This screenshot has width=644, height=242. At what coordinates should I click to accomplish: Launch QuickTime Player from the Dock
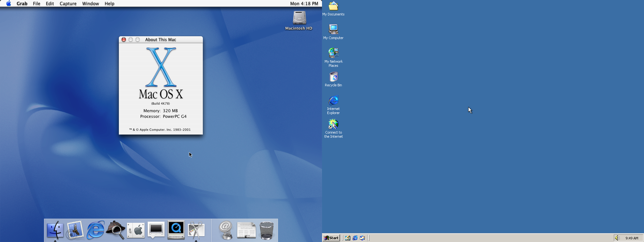176,230
